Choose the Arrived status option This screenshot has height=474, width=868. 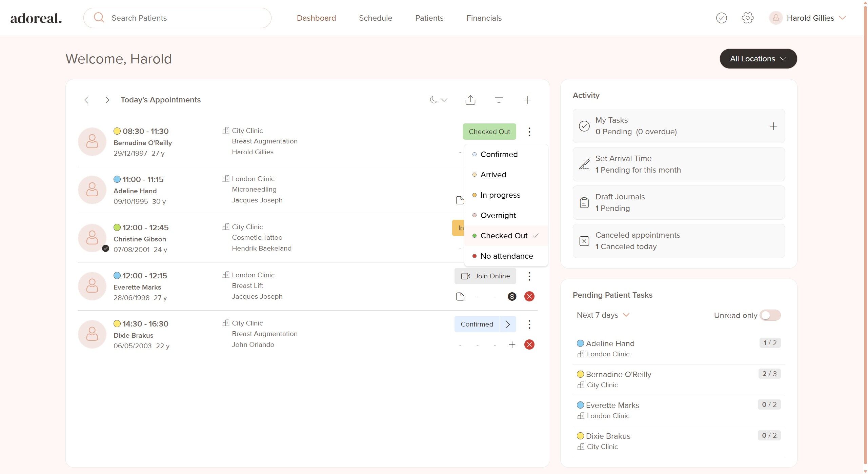click(493, 175)
